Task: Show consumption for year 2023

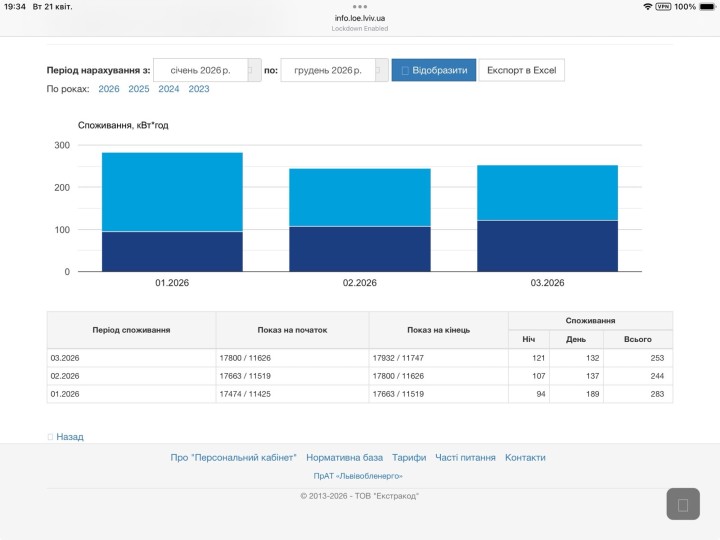Action: pos(199,89)
